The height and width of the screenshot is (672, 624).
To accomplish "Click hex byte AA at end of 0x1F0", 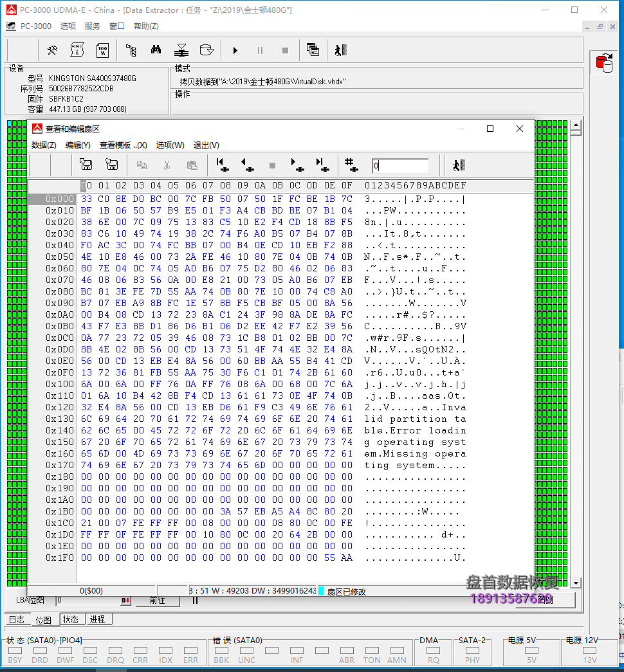I will tap(347, 558).
